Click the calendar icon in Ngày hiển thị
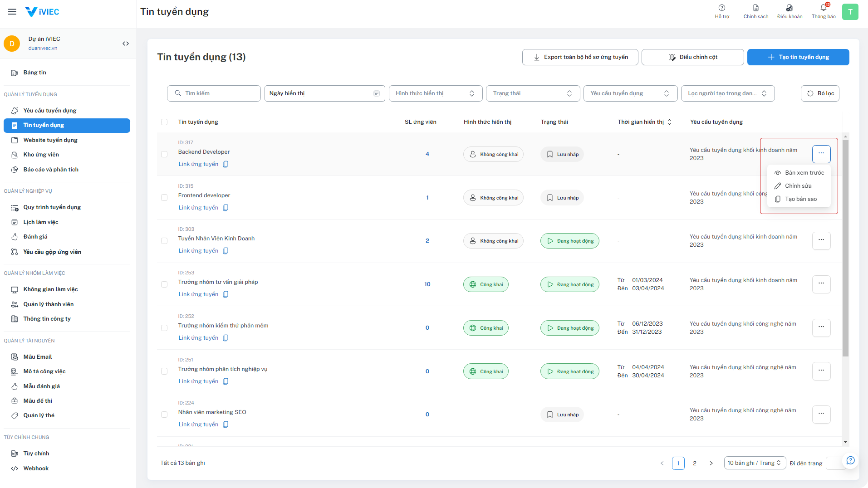Viewport: 868px width, 488px height. (x=376, y=93)
